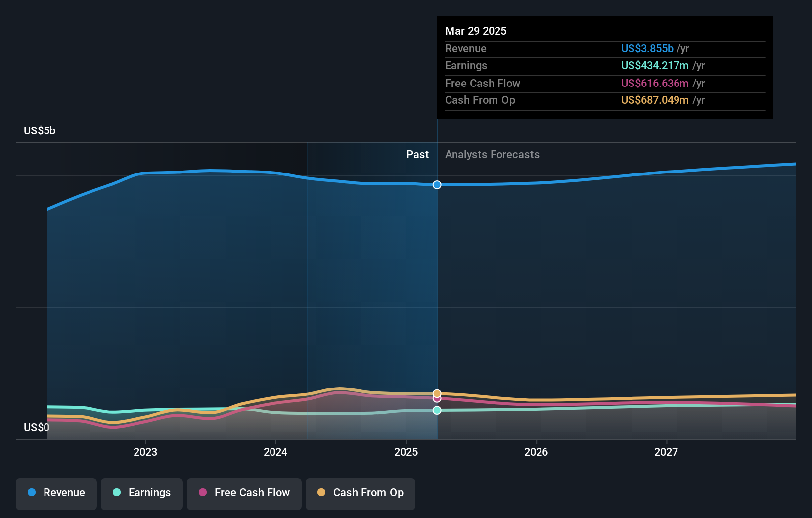The width and height of the screenshot is (812, 518).
Task: Click the pink Free Cash Flow data point
Action: tap(437, 399)
